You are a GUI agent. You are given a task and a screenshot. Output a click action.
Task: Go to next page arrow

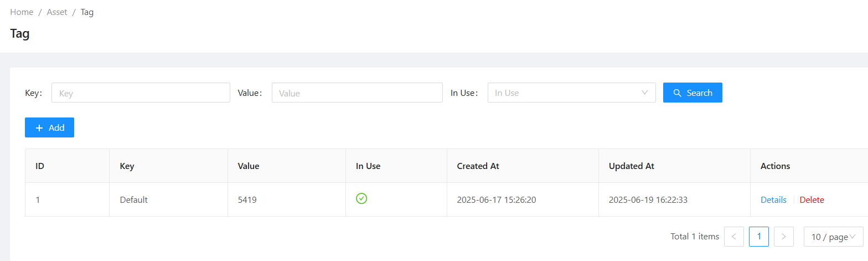point(783,237)
